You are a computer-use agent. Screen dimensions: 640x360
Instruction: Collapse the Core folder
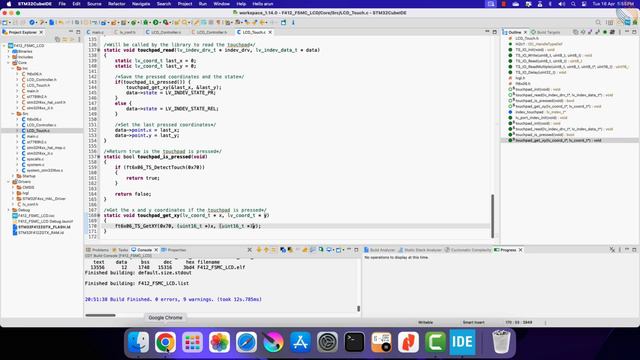point(9,63)
